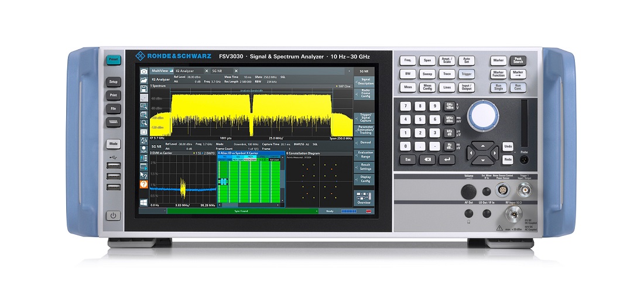The image size is (644, 288).
Task: Push the green Preset key
Action: pyautogui.click(x=114, y=59)
